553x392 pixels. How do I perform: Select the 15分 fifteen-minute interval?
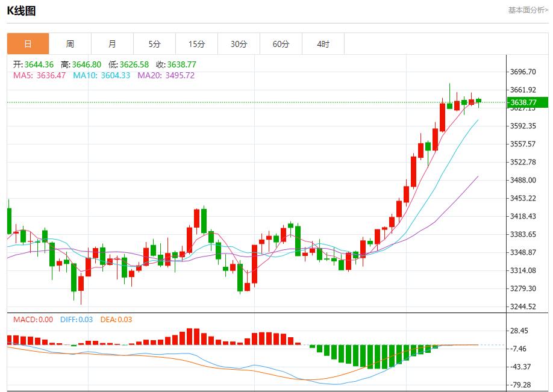[197, 43]
